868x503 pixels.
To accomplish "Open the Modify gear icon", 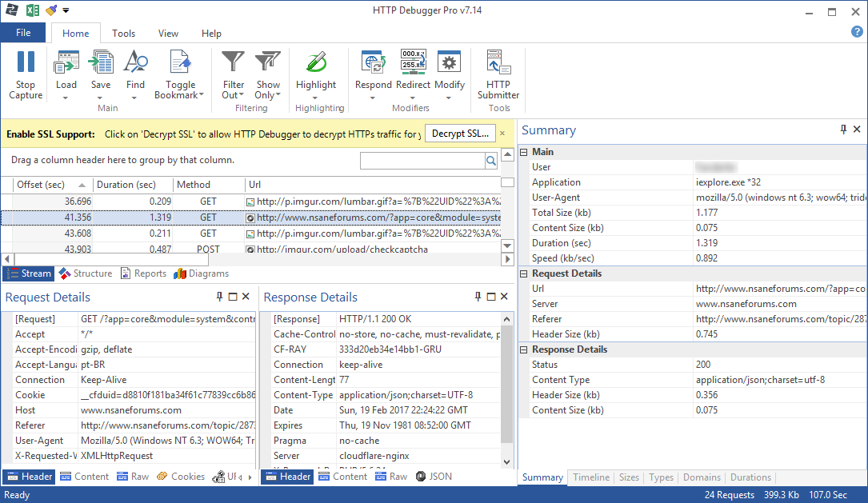I will coord(449,62).
